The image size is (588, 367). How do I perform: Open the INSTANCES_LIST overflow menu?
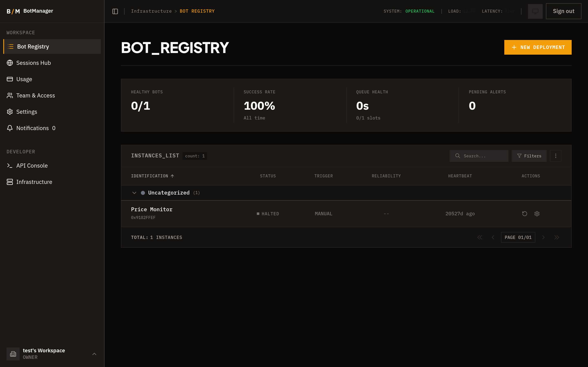[556, 156]
